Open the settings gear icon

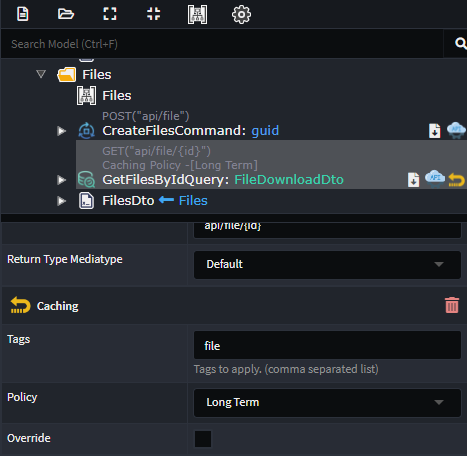241,14
